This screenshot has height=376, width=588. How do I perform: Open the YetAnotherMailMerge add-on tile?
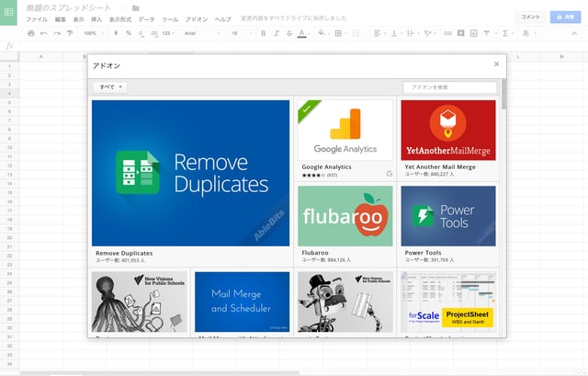pyautogui.click(x=448, y=131)
